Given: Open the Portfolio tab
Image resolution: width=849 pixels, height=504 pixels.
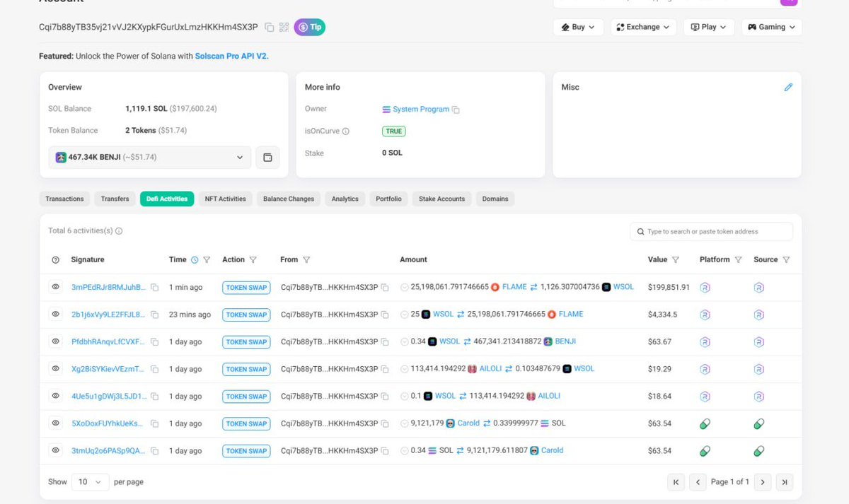Looking at the screenshot, I should (x=388, y=199).
